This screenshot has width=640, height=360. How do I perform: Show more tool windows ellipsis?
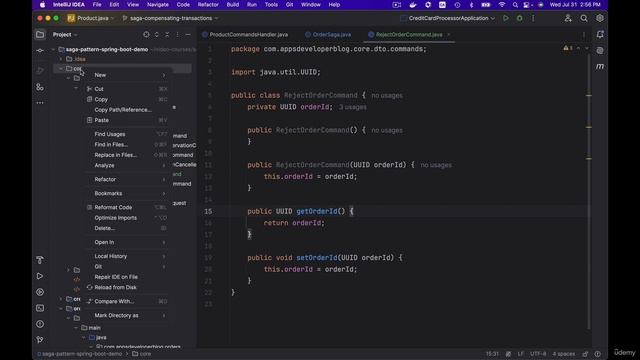click(40, 103)
